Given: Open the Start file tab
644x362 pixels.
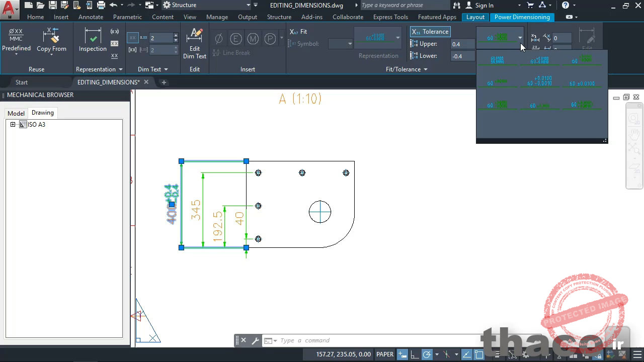Looking at the screenshot, I should point(22,82).
